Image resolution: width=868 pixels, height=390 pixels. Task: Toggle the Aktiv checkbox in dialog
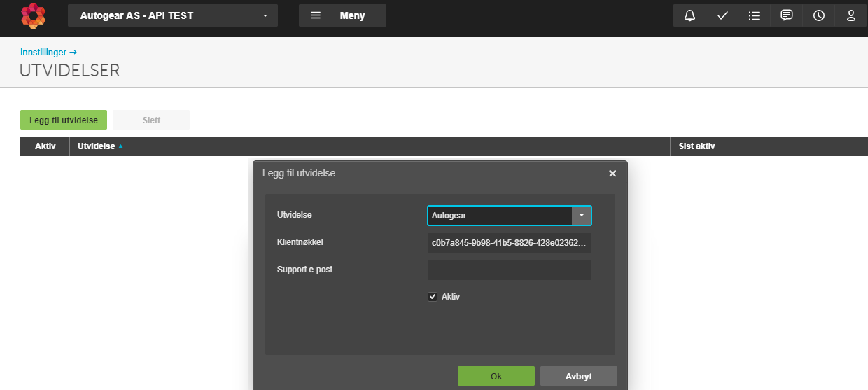pos(433,297)
